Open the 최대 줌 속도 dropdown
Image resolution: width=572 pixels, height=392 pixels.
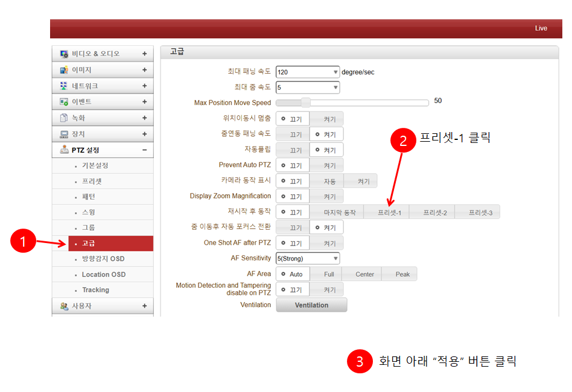coord(308,87)
